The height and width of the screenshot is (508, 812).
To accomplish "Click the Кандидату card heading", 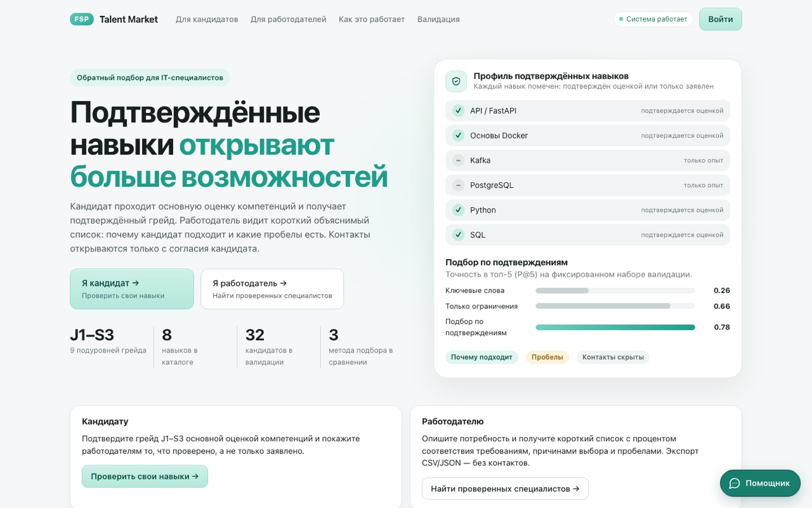I will coord(105,421).
